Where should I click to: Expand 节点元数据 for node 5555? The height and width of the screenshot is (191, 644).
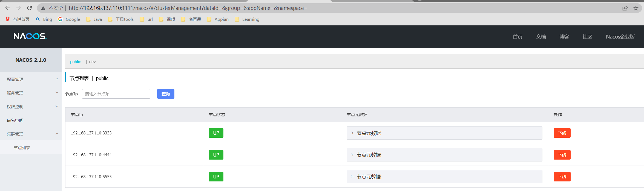444,177
